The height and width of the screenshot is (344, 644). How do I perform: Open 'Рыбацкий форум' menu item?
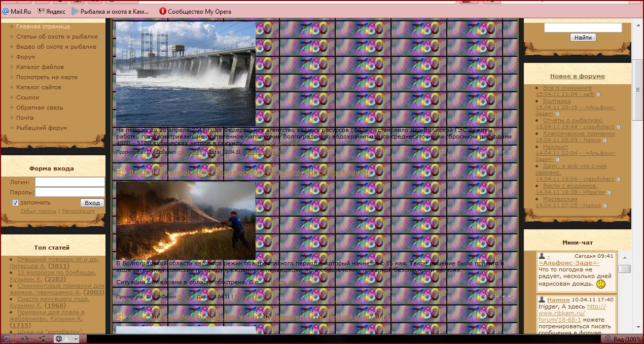click(42, 128)
